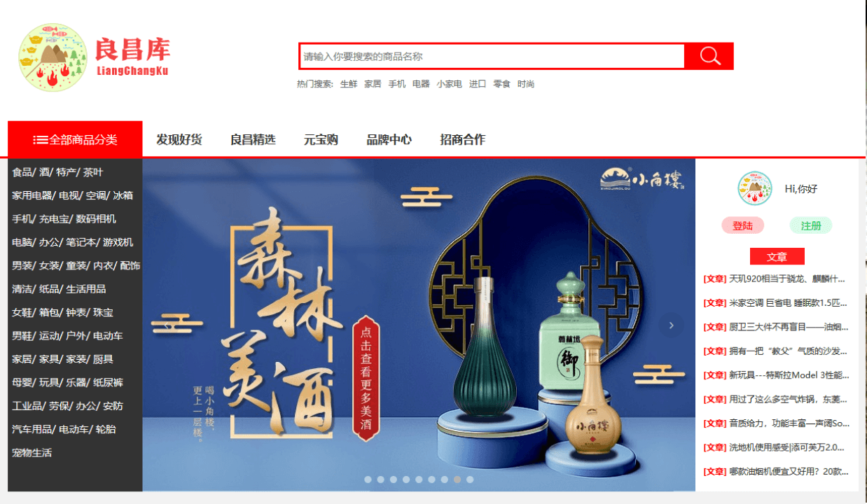This screenshot has height=504, width=867.
Task: Open the 品牌中心 nav tab
Action: [389, 139]
